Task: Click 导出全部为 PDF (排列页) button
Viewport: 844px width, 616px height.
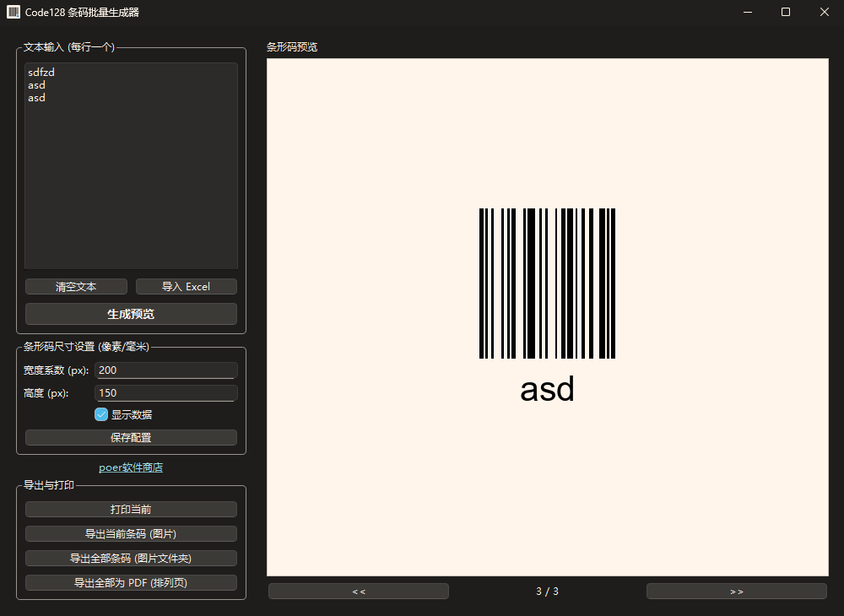Action: 131,582
